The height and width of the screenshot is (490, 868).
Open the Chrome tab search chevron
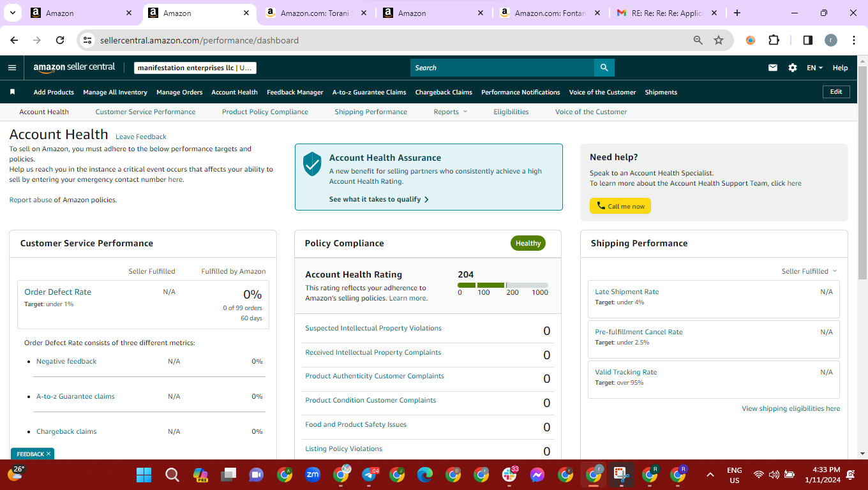click(13, 13)
